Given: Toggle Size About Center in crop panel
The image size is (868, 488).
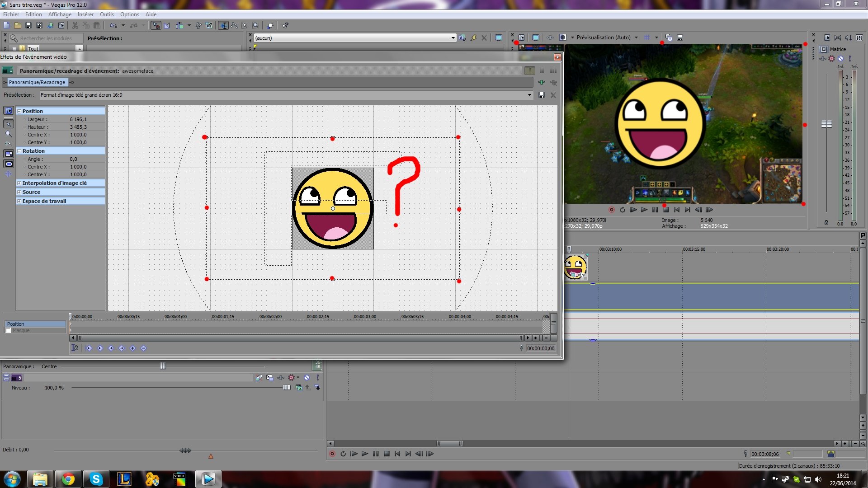Looking at the screenshot, I should (9, 164).
